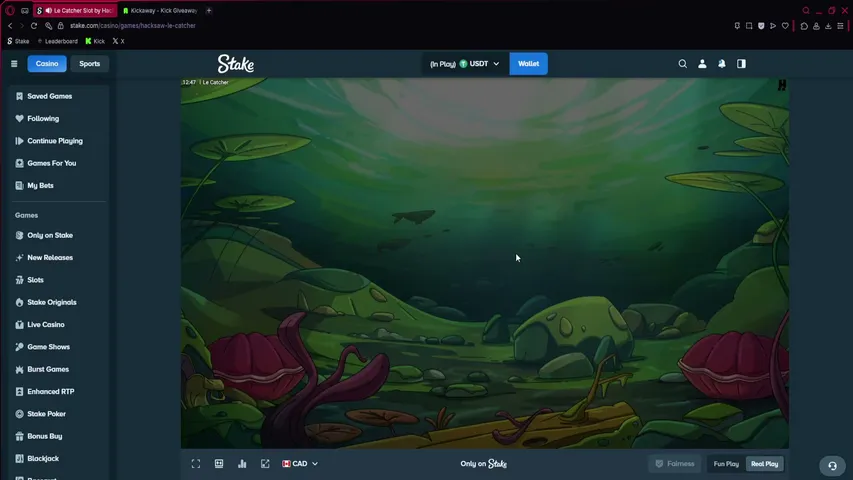This screenshot has height=480, width=853.
Task: Open the Kick bookmark
Action: pyautogui.click(x=95, y=41)
